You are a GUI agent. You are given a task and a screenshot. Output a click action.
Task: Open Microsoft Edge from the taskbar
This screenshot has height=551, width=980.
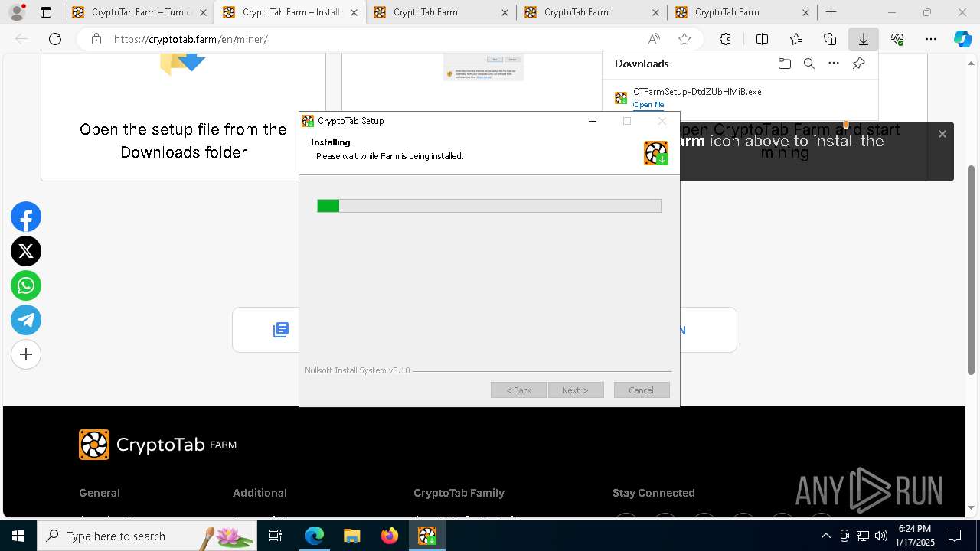[x=315, y=536]
